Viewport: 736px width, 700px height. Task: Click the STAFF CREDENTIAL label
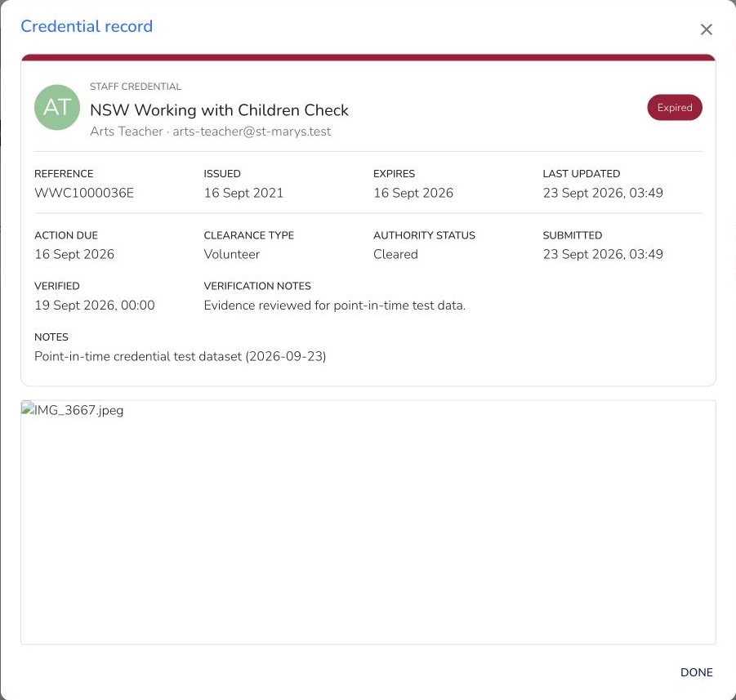pos(135,87)
